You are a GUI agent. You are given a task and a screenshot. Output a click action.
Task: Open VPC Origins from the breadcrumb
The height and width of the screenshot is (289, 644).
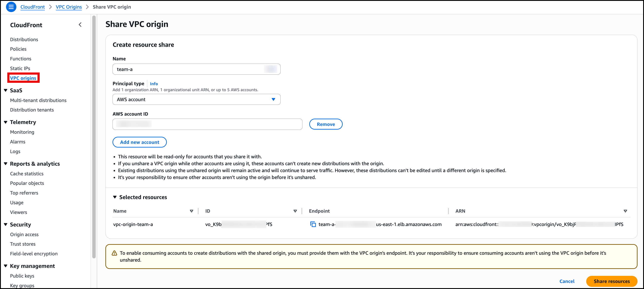tap(69, 7)
